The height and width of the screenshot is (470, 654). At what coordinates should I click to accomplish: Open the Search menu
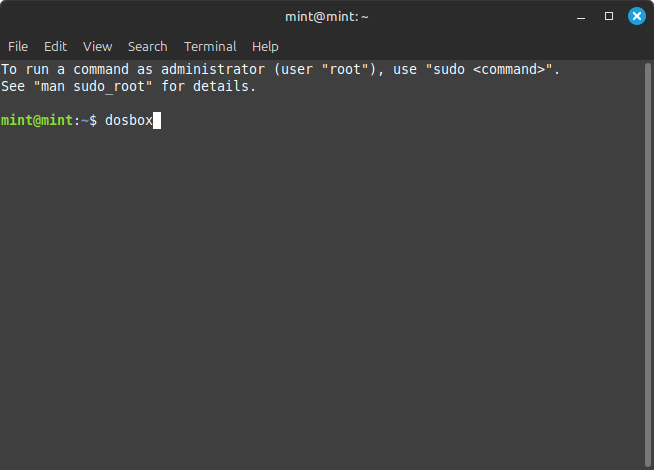[x=147, y=46]
